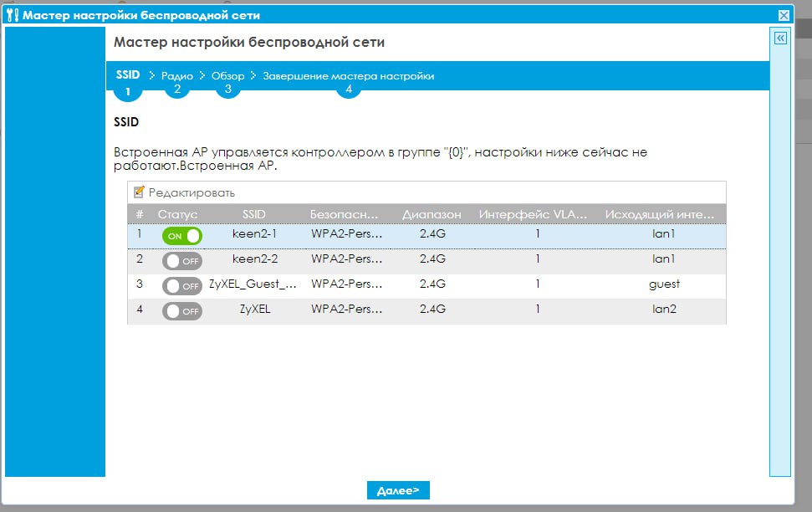Click the SSID section heading

tap(126, 122)
